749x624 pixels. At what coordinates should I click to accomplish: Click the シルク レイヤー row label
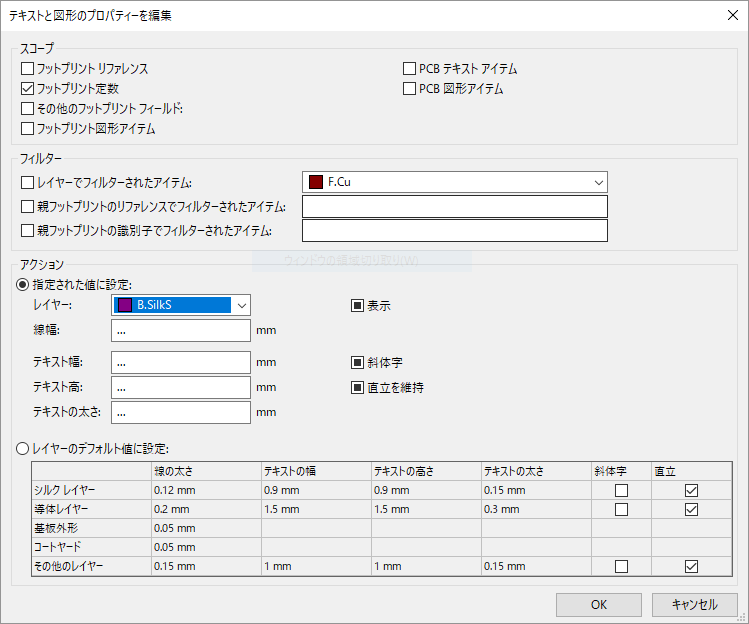click(91, 490)
